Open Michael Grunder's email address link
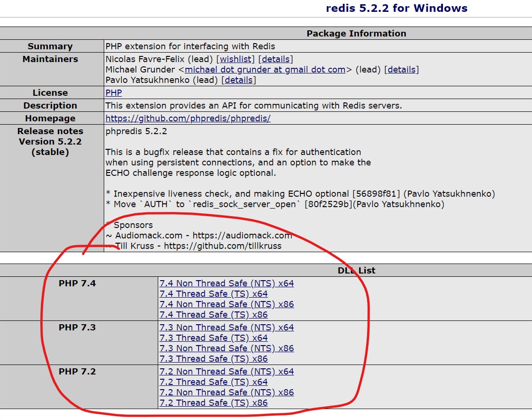The height and width of the screenshot is (420, 532). (x=265, y=70)
